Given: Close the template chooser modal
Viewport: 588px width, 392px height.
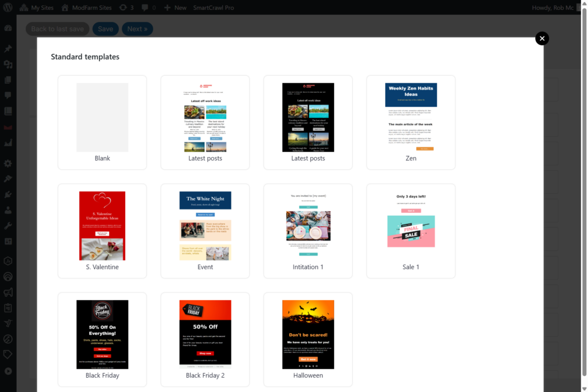Looking at the screenshot, I should 542,38.
